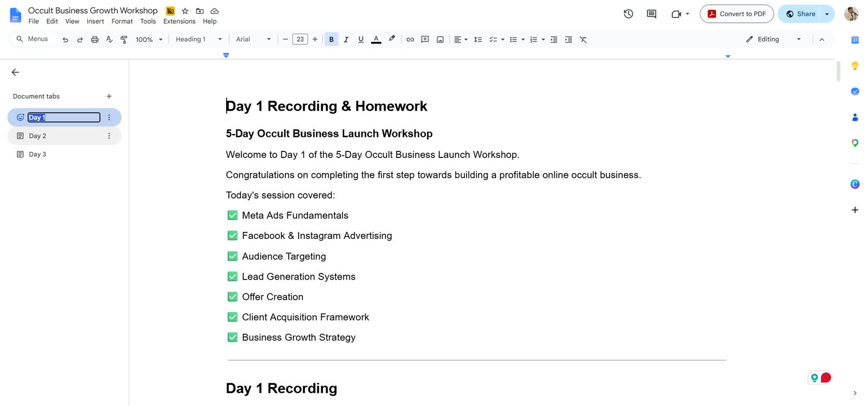Click Convert to PDF
Image resolution: width=868 pixels, height=406 pixels.
click(x=737, y=14)
